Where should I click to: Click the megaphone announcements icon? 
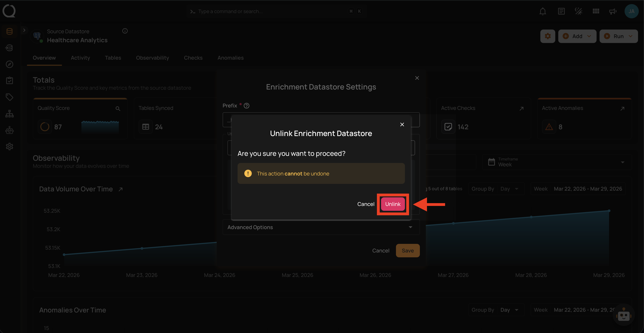tap(612, 11)
